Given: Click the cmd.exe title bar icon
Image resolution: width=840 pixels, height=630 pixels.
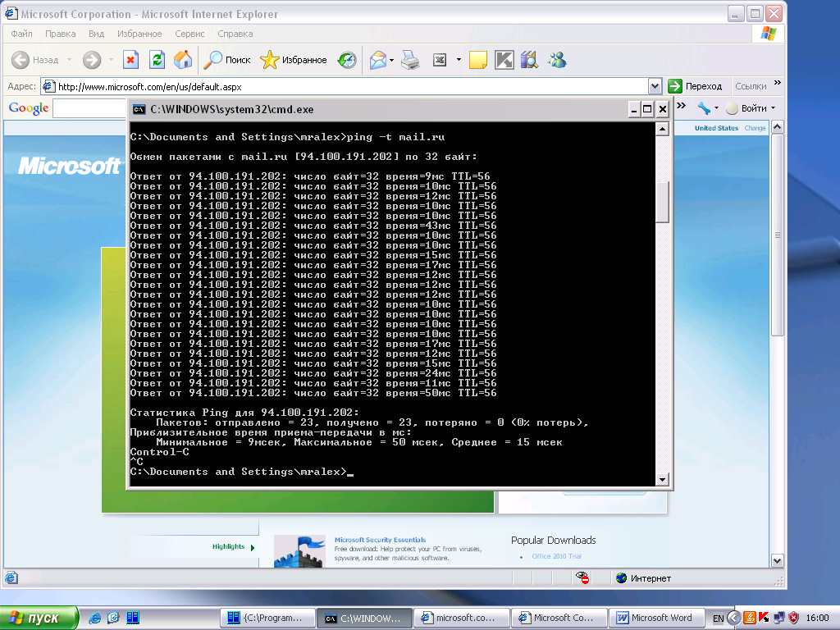Looking at the screenshot, I should tap(139, 109).
